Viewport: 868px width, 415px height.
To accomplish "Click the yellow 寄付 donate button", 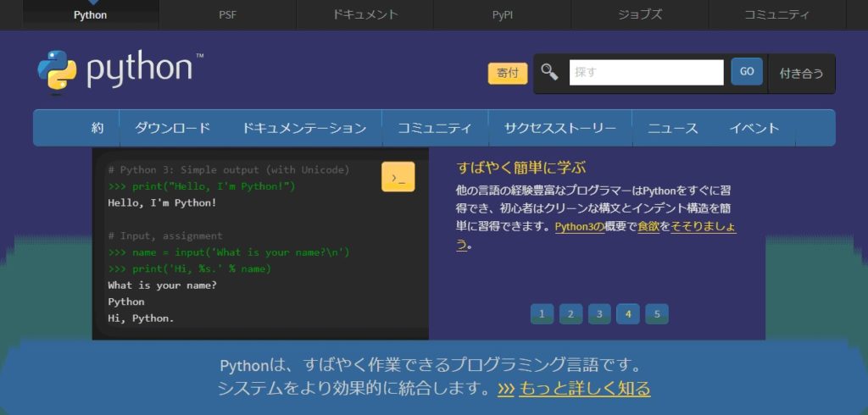I will pos(508,74).
